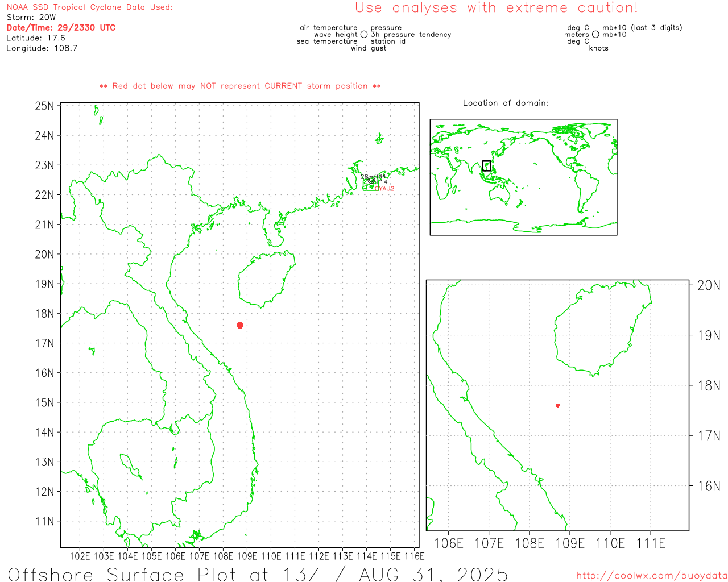
Task: Click the 'Longitude: 108.7' text
Action: [x=42, y=48]
